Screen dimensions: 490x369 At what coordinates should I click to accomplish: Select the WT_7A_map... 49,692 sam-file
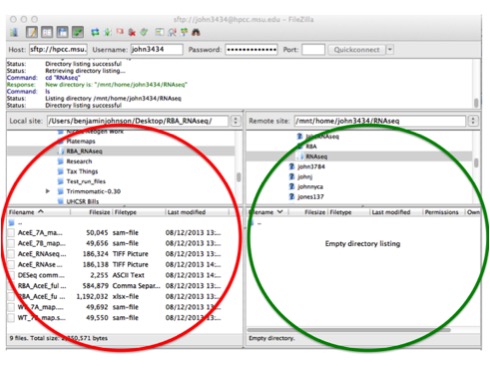114,307
